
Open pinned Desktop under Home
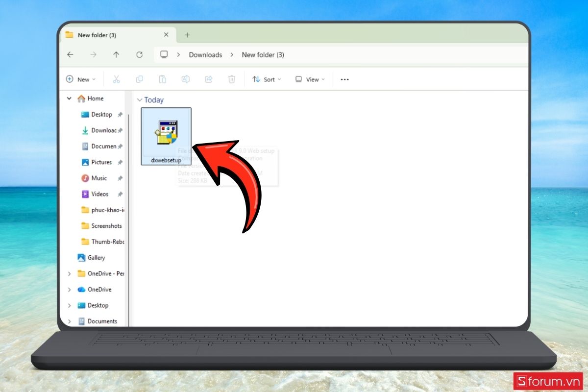click(101, 114)
